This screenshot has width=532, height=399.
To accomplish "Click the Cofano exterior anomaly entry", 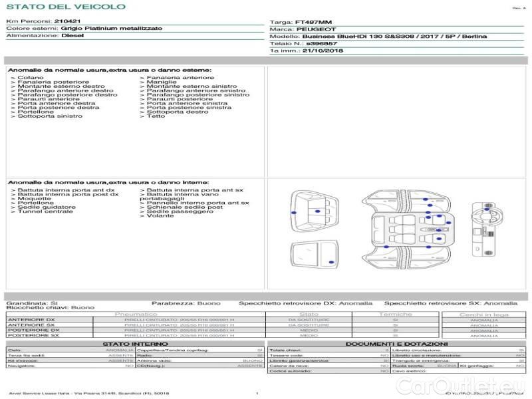I will [31, 78].
